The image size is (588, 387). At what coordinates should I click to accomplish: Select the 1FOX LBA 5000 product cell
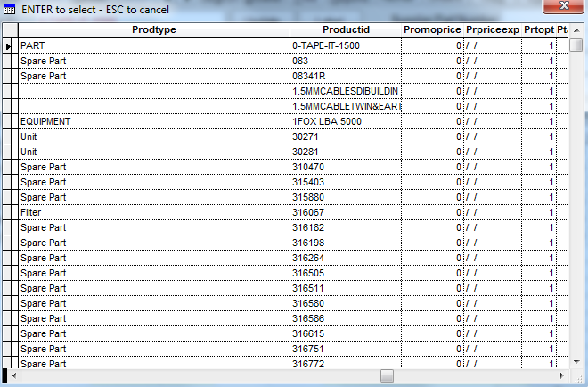[345, 121]
